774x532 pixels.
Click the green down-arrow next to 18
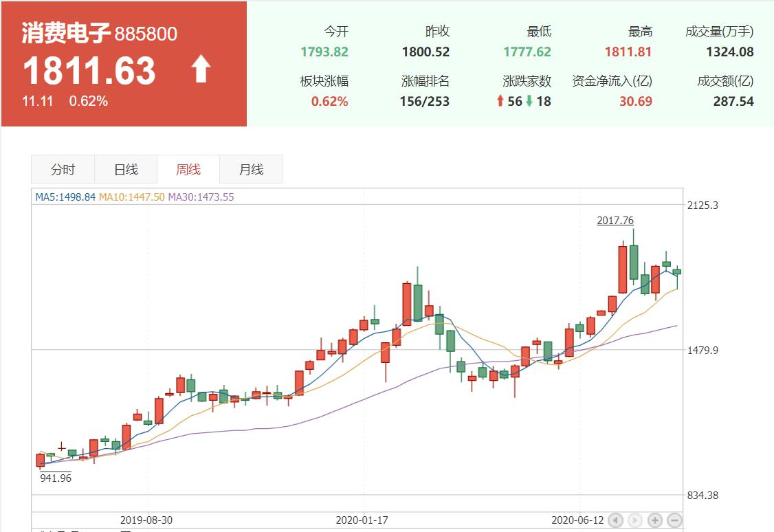point(529,101)
